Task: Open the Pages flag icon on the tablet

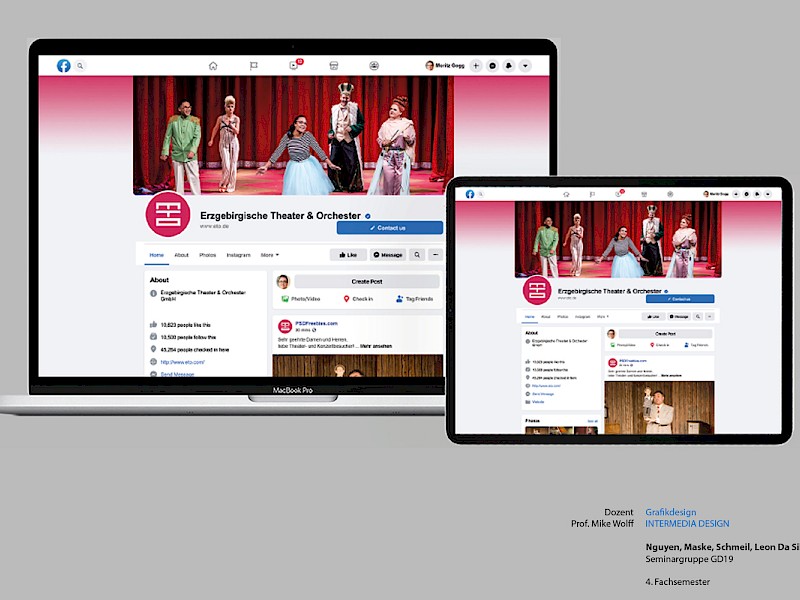Action: pos(592,194)
